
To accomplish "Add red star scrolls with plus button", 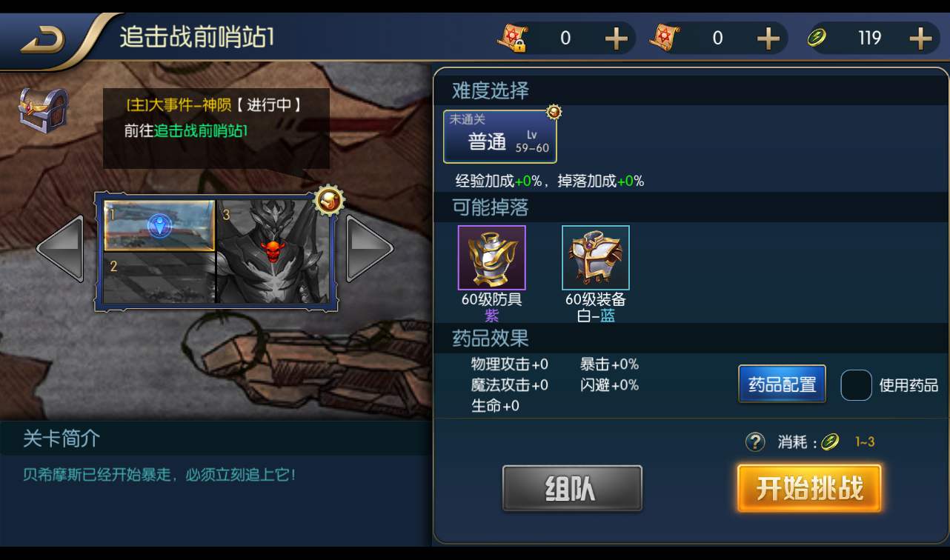I will tap(768, 39).
